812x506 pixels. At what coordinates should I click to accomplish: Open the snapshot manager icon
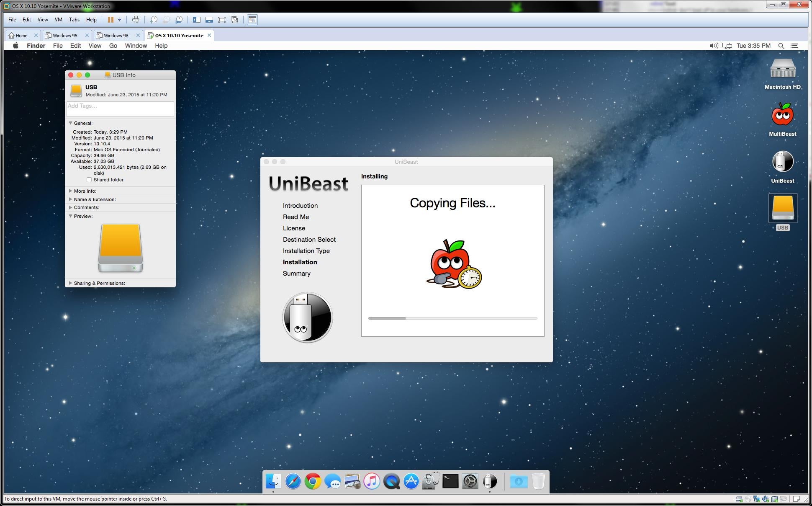[x=179, y=20]
